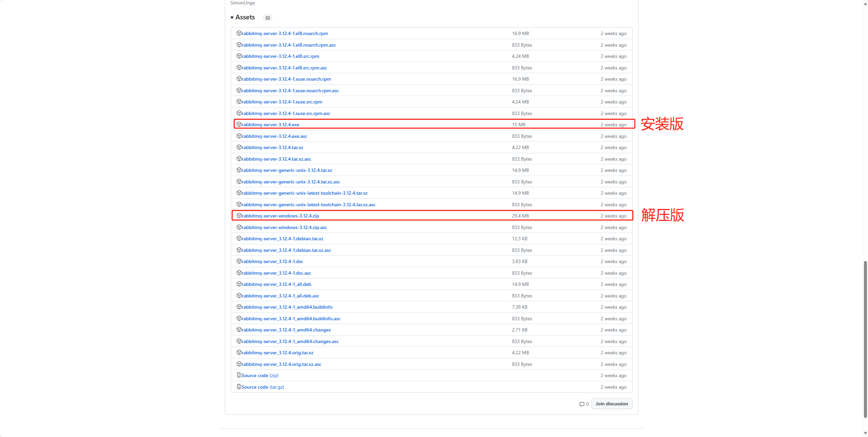This screenshot has width=868, height=437.
Task: Download rabbitmq-server-3.12.4.exe installer link
Action: 270,125
